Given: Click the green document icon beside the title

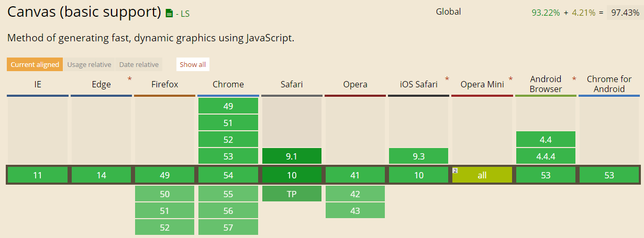Looking at the screenshot, I should coord(169,14).
